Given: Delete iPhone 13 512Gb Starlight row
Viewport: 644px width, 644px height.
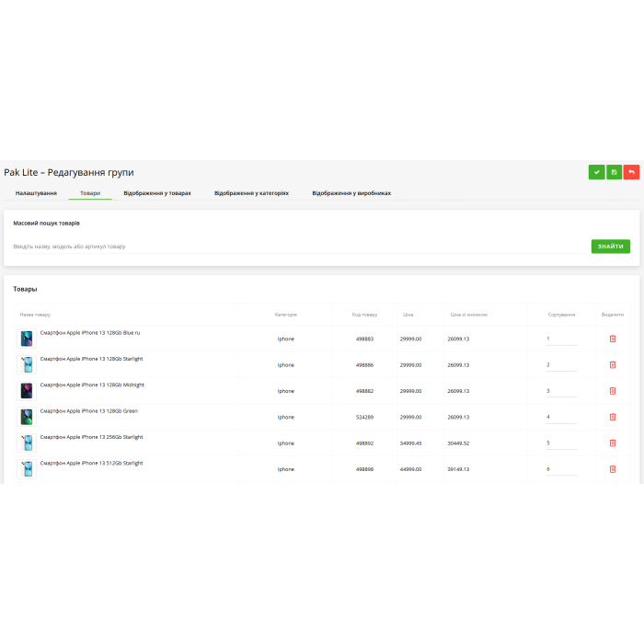Looking at the screenshot, I should pyautogui.click(x=613, y=469).
